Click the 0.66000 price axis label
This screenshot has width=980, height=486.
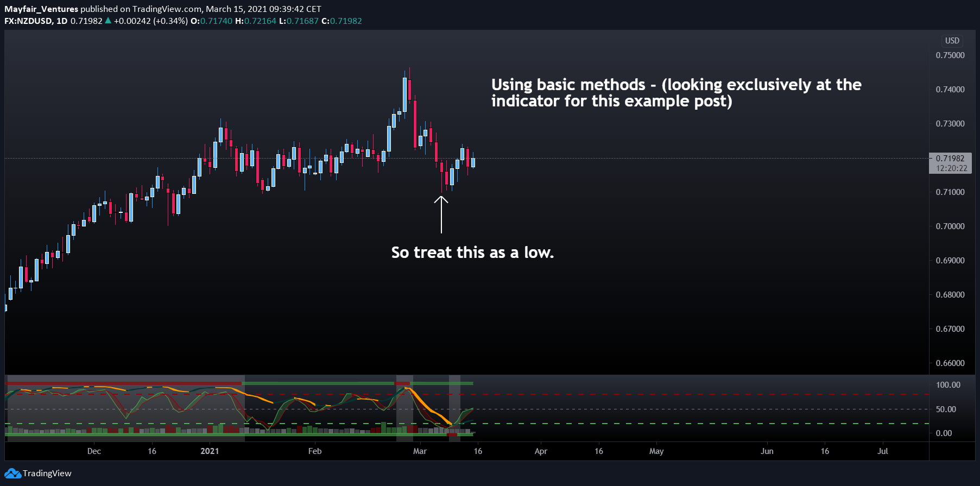tap(950, 363)
